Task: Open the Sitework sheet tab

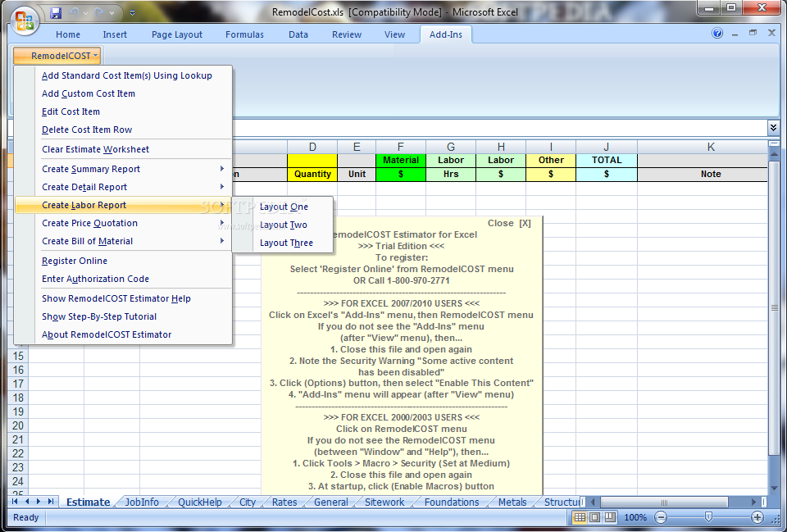Action: coord(384,502)
